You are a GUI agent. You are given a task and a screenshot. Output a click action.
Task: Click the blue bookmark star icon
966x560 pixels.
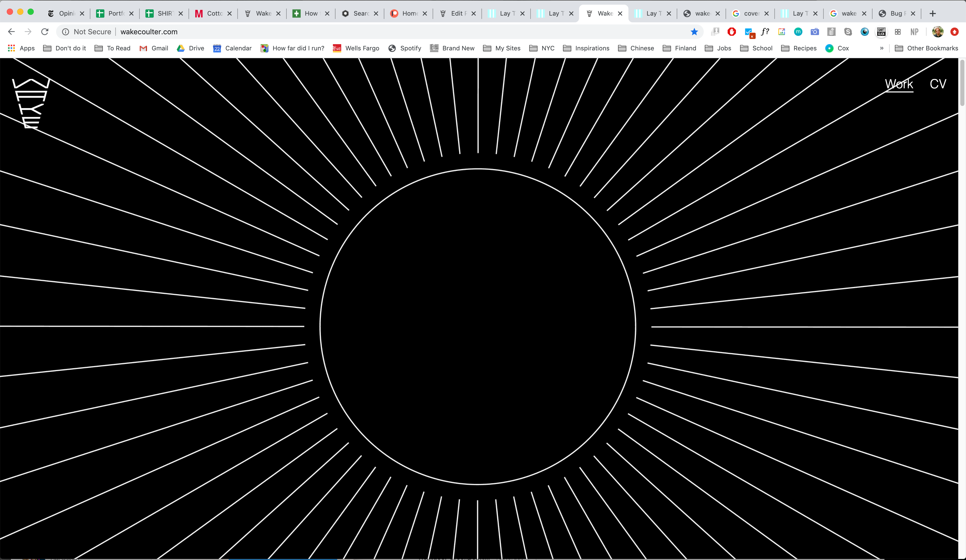pos(694,32)
